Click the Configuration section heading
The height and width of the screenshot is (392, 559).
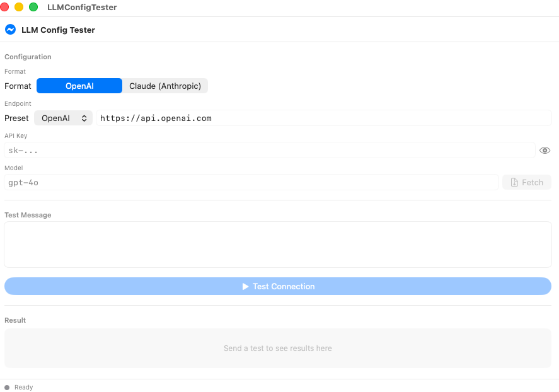tap(28, 57)
